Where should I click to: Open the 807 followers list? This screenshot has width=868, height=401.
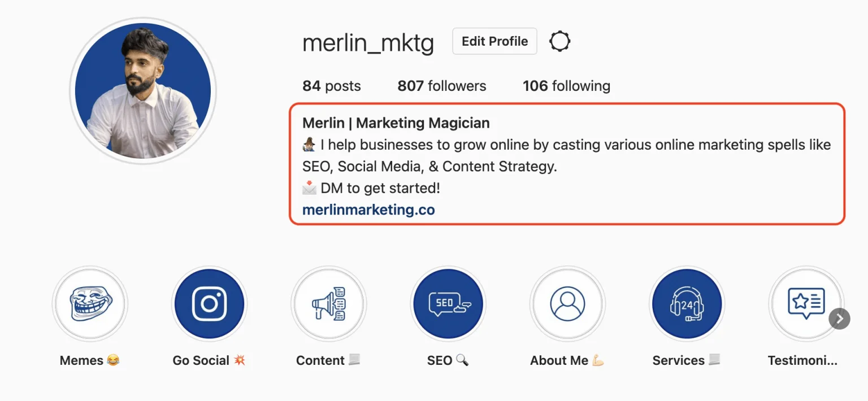[441, 86]
